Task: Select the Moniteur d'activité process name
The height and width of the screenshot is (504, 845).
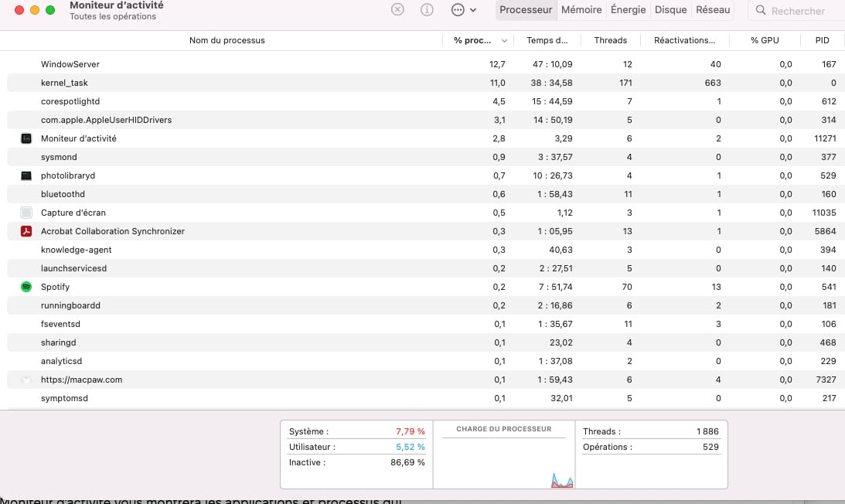Action: 79,138
